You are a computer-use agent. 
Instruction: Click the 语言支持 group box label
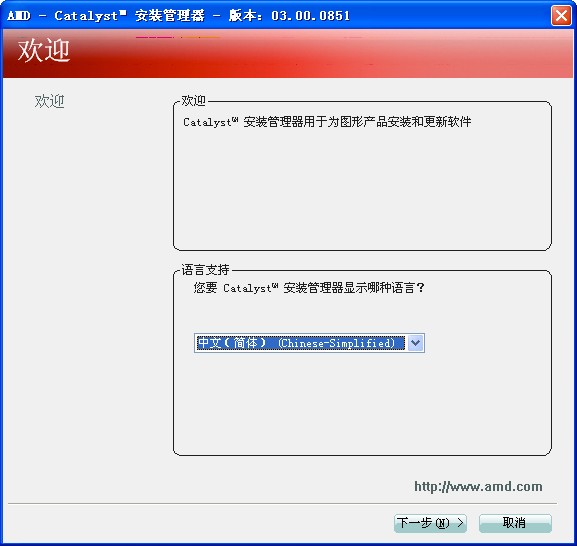click(205, 270)
